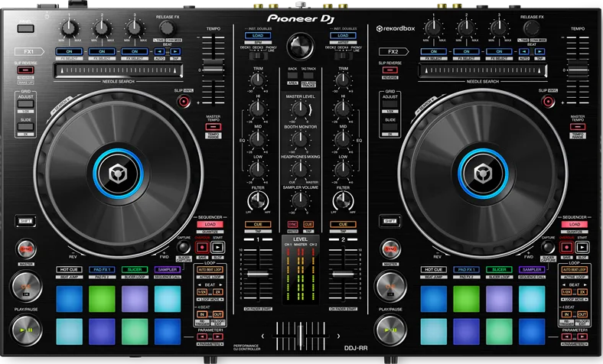Image resolution: width=603 pixels, height=364 pixels.
Task: Select SAMPLER pad mode on left deck
Action: coord(168,270)
